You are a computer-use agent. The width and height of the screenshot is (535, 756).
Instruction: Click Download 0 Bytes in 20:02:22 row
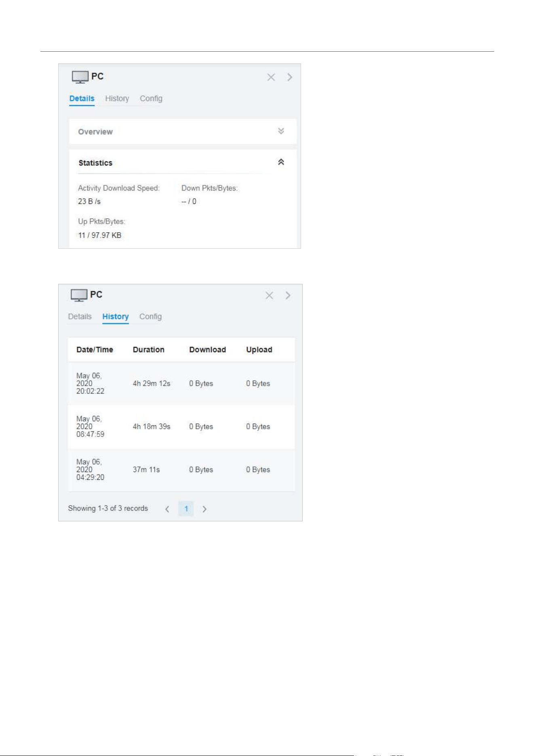pyautogui.click(x=201, y=383)
